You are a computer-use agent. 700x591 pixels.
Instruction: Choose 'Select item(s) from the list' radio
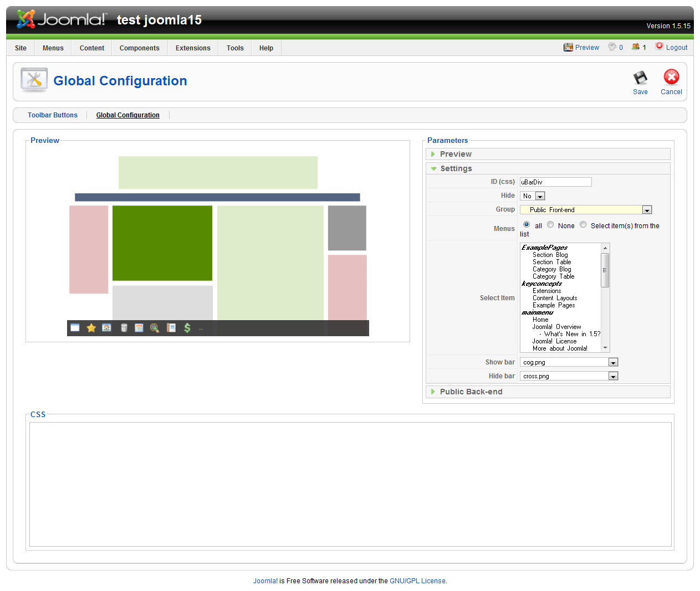pyautogui.click(x=583, y=225)
